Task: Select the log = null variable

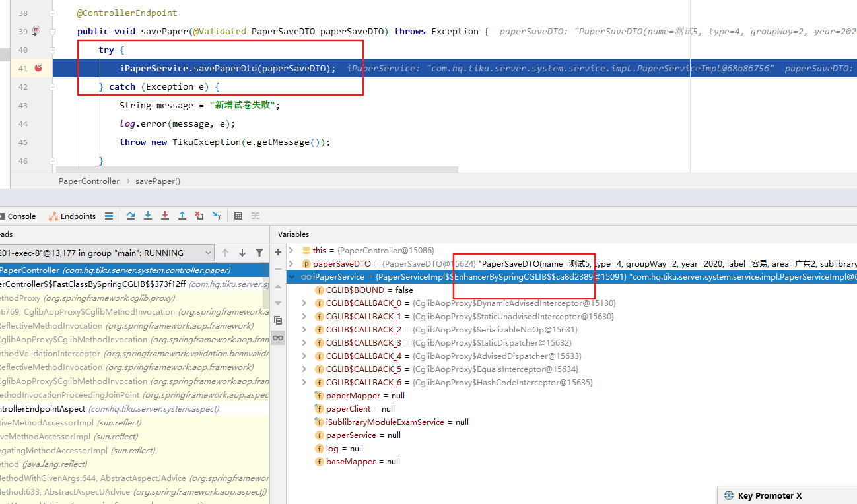Action: tap(345, 449)
